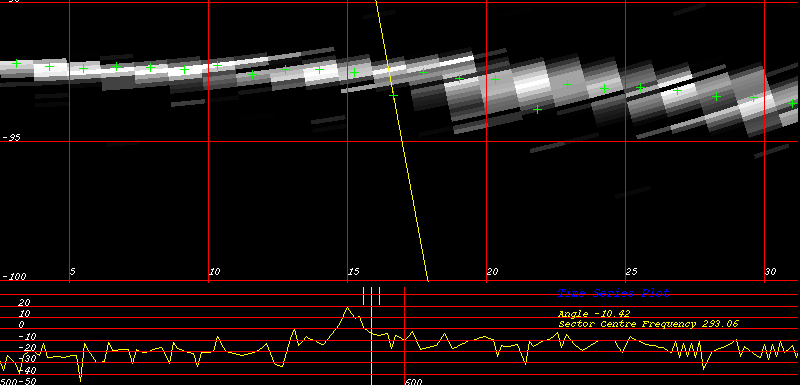The width and height of the screenshot is (800, 385).
Task: Click the -100 bearing axis label
Action: pos(14,276)
